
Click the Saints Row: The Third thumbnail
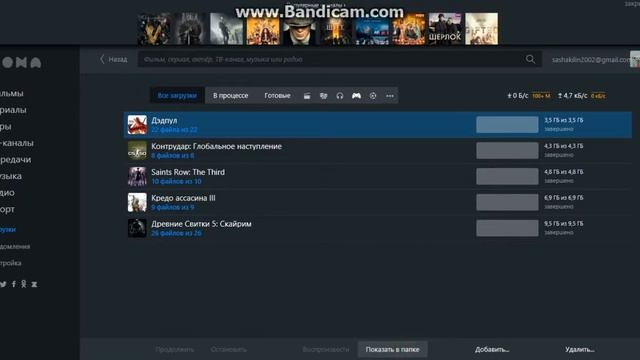[137, 176]
